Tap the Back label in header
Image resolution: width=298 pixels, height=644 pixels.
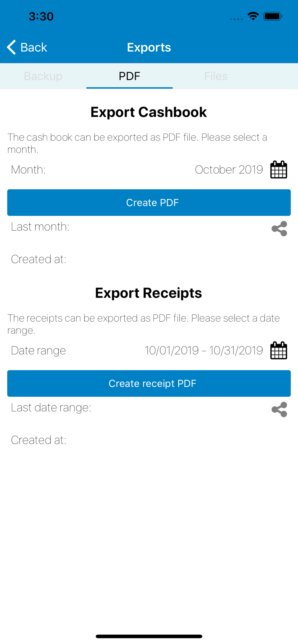34,47
